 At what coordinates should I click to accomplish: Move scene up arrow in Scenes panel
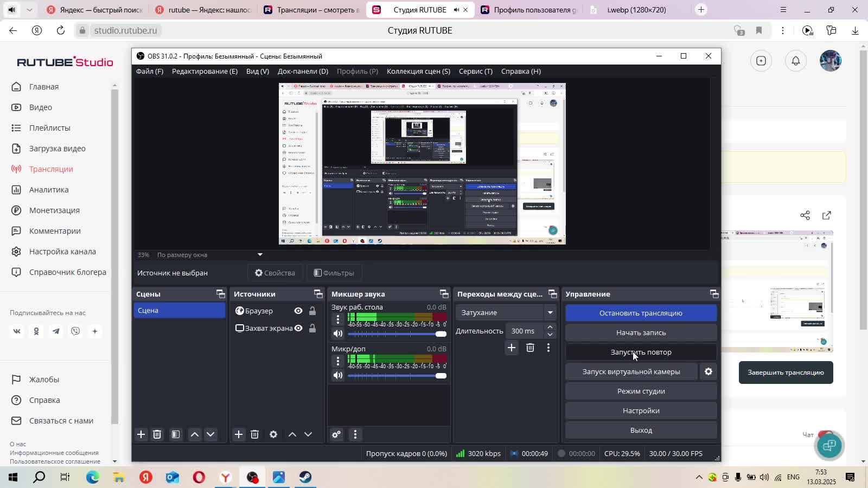(x=195, y=434)
